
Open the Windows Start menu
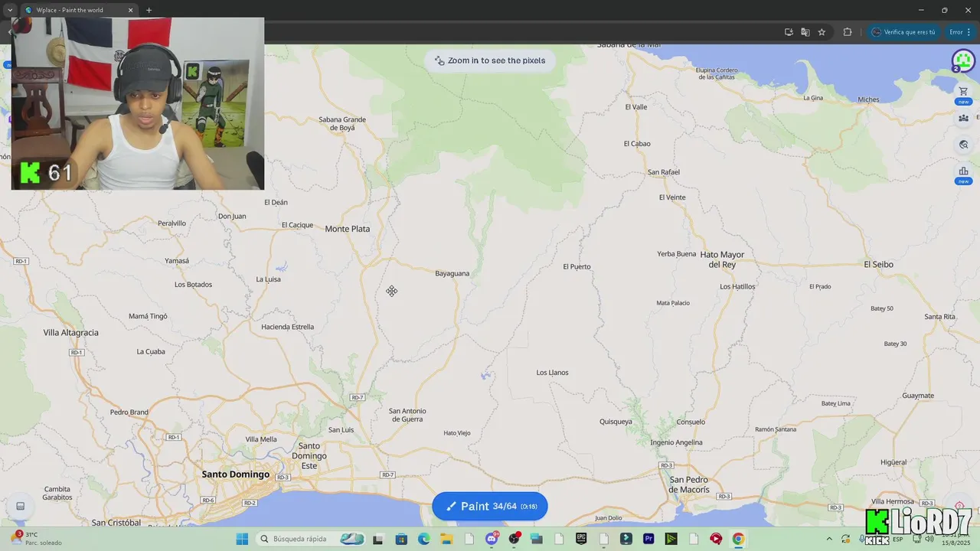coord(242,539)
